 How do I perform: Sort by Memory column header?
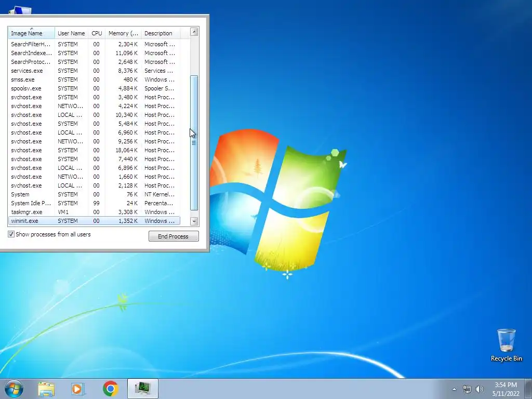(x=124, y=33)
